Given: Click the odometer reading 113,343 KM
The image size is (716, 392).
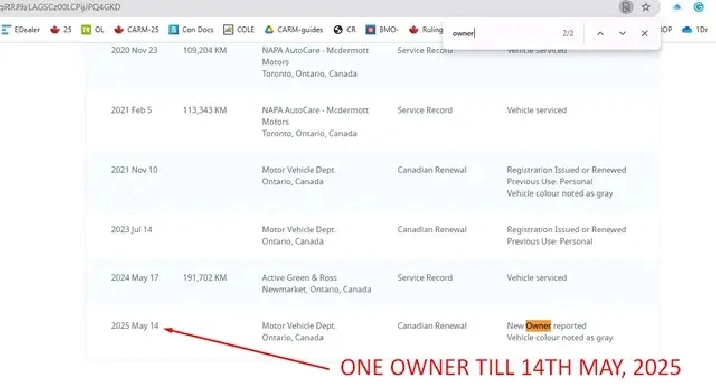Looking at the screenshot, I should pos(205,110).
